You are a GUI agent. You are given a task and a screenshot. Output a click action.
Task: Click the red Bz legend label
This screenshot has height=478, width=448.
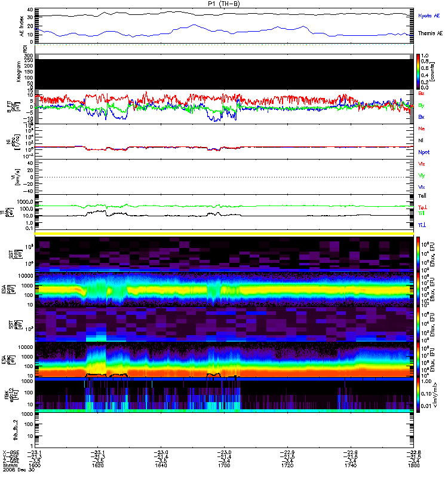click(421, 93)
